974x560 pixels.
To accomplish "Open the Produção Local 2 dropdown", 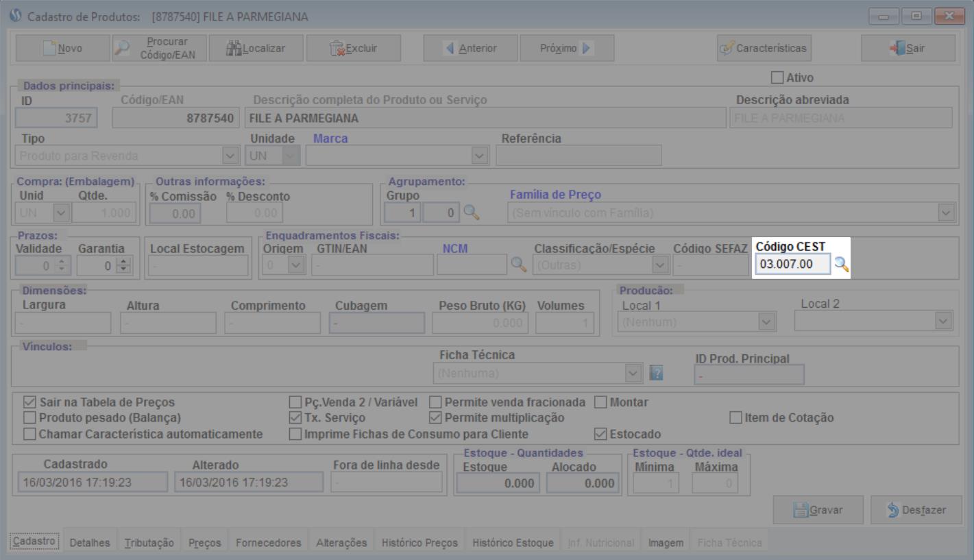I will coord(945,321).
